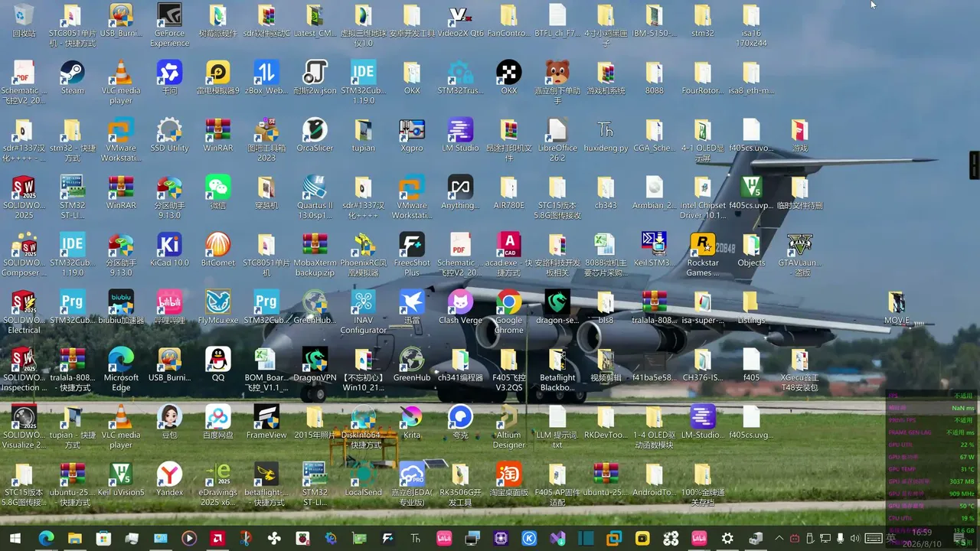Expand the hidden system tray icons
Viewport: 980px width, 551px height.
779,538
